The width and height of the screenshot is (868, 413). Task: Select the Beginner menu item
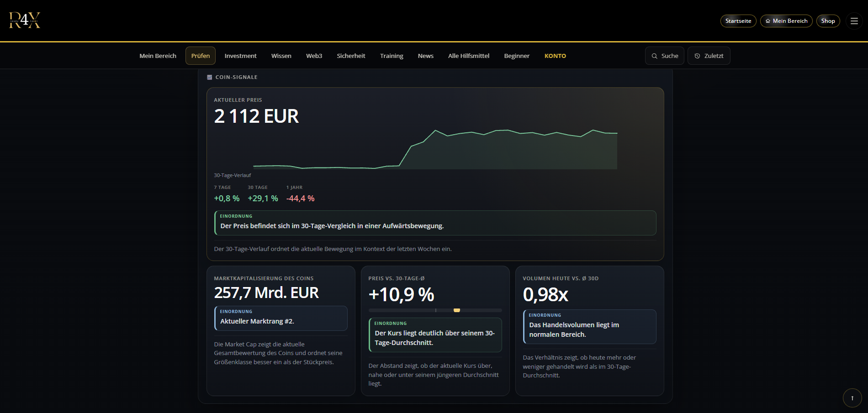coord(517,56)
